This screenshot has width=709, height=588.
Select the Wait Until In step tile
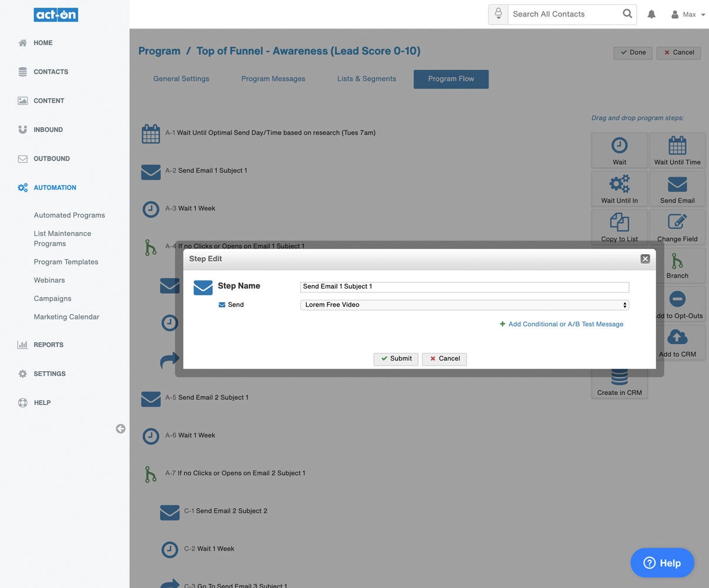[620, 189]
